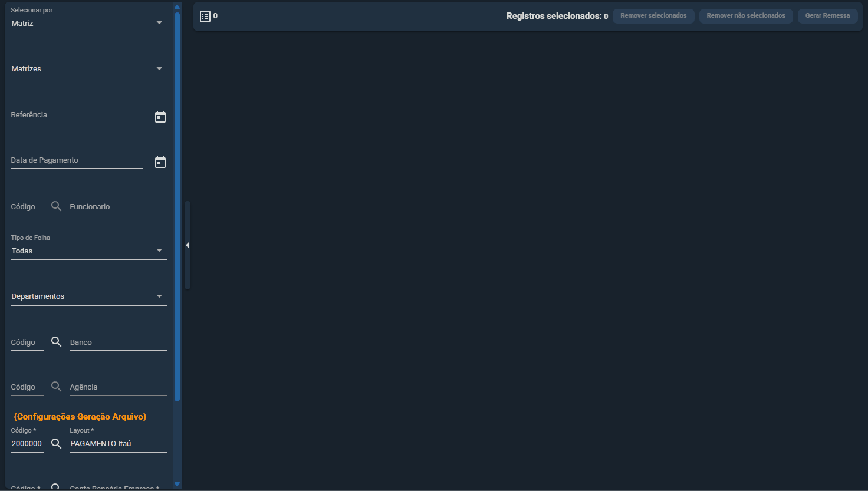Click Remover não selecionados button
The height and width of the screenshot is (491, 868).
tap(746, 16)
